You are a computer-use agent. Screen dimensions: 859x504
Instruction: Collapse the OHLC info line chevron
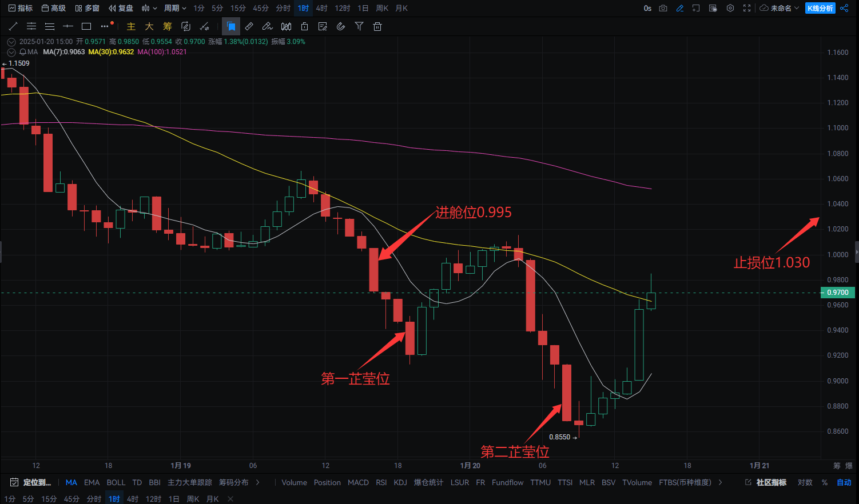(x=11, y=42)
